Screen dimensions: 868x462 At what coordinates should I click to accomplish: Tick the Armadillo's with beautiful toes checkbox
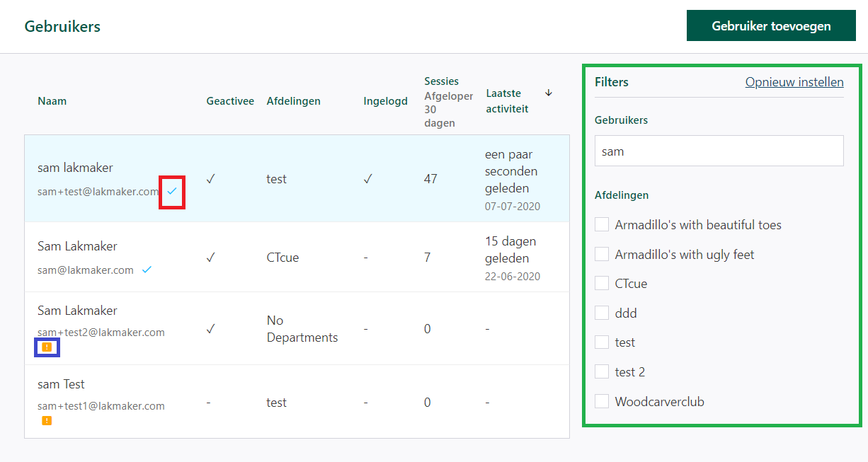pos(602,224)
